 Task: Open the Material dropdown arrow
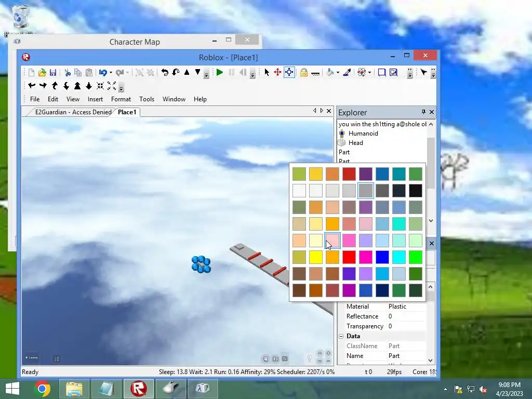point(369,72)
